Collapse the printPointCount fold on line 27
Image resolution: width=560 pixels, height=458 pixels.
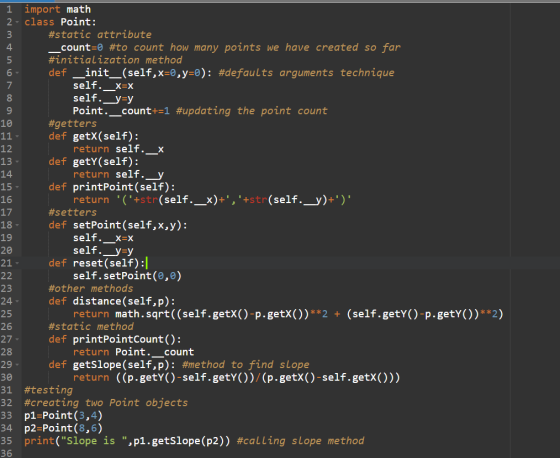pyautogui.click(x=17, y=339)
